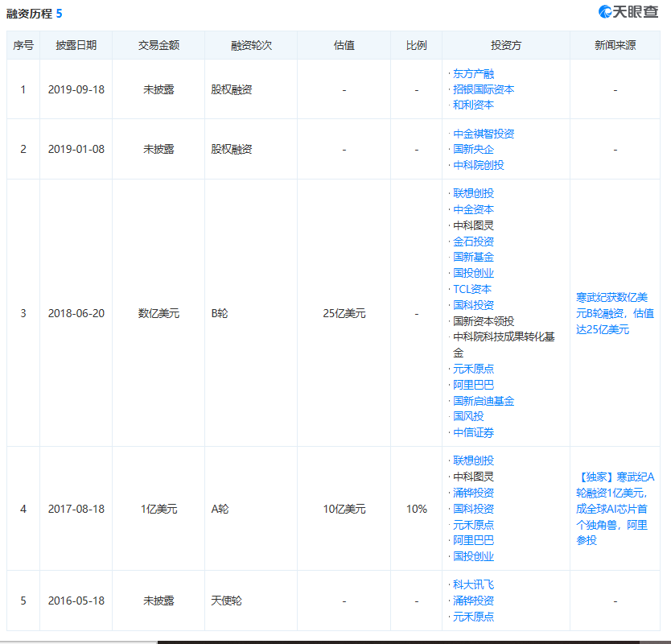
Task: Select 中科图灵 in the B轮 row
Action: [x=473, y=225]
